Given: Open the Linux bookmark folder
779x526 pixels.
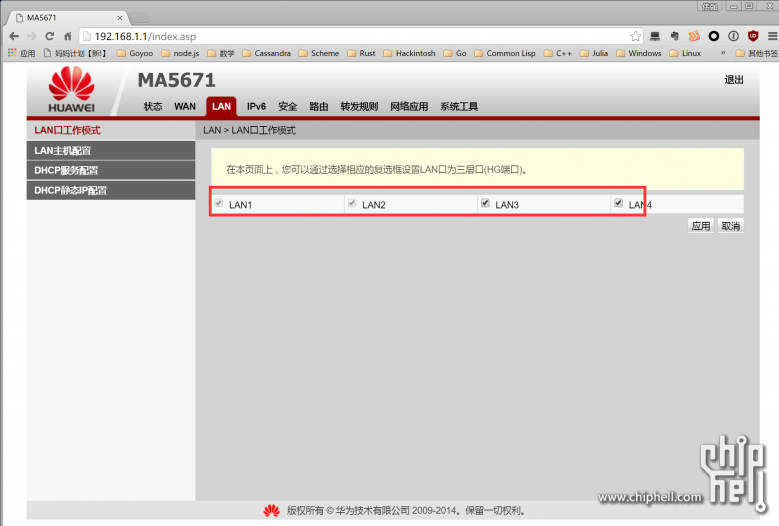Looking at the screenshot, I should tap(685, 53).
